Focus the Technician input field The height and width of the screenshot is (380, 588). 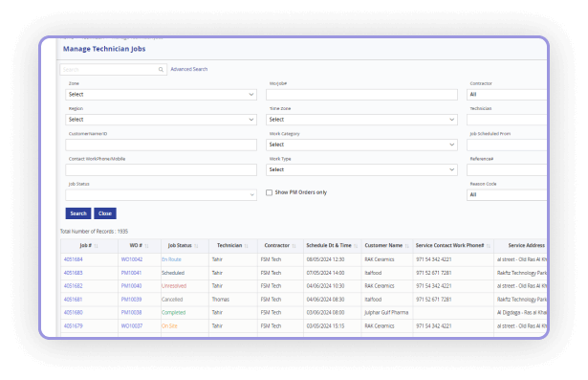click(x=507, y=120)
